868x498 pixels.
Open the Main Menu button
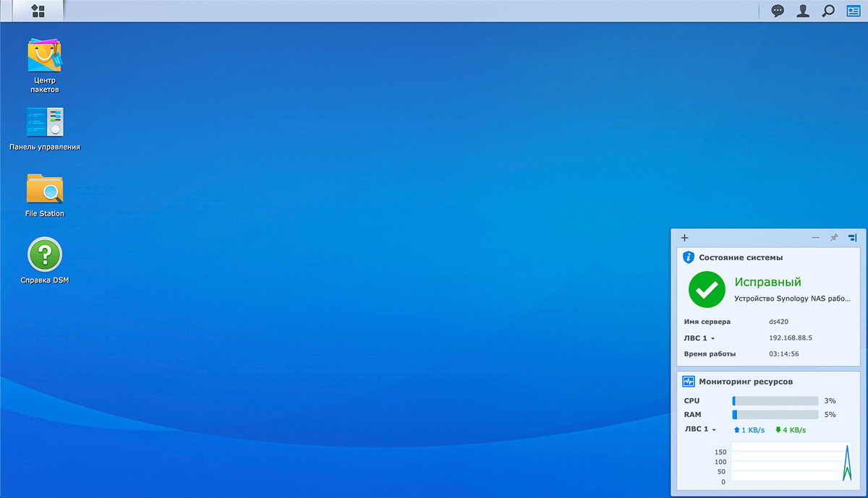tap(38, 11)
